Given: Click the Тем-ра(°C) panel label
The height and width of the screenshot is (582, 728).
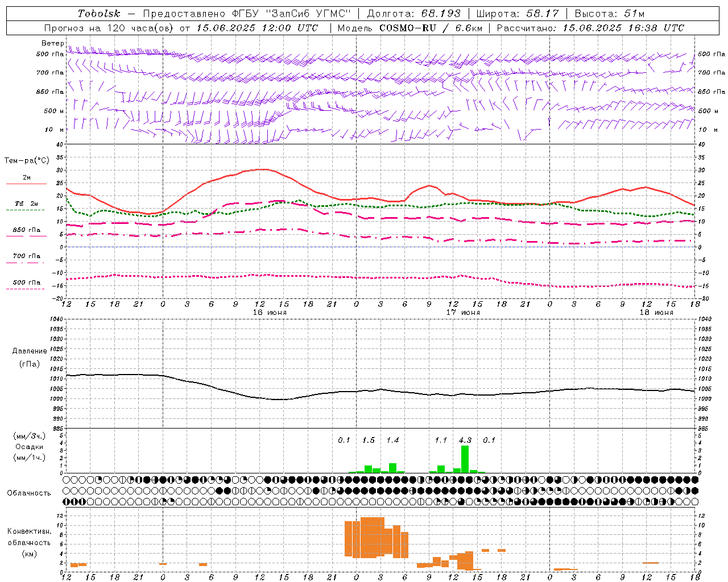Looking at the screenshot, I should (27, 161).
